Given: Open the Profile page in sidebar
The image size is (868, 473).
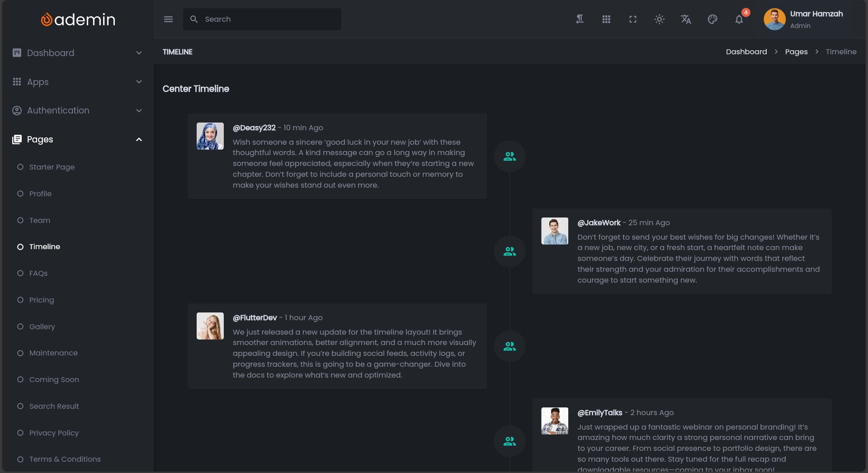Looking at the screenshot, I should click(40, 194).
